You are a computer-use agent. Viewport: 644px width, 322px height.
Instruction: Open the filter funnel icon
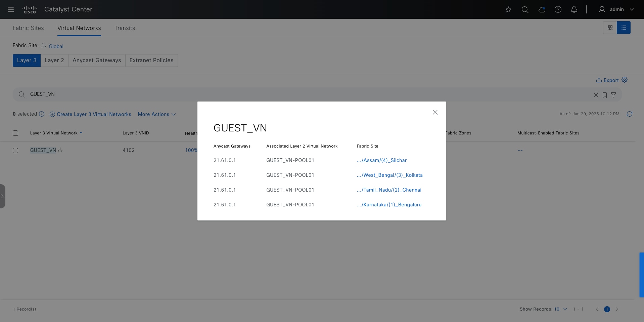pos(613,95)
